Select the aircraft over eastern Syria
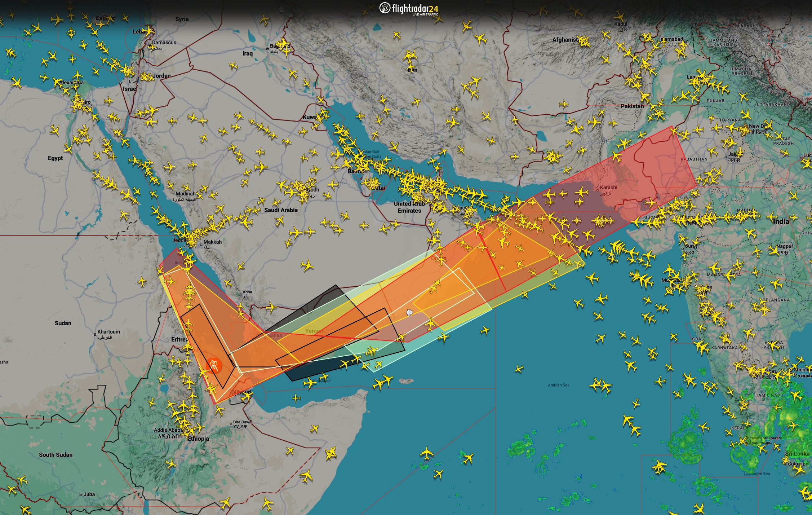Screen dimensions: 812x515 (265, 19)
